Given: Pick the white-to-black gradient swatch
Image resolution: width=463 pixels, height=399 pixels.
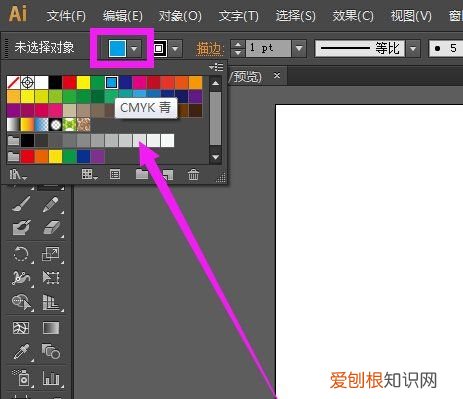Looking at the screenshot, I should 13,124.
